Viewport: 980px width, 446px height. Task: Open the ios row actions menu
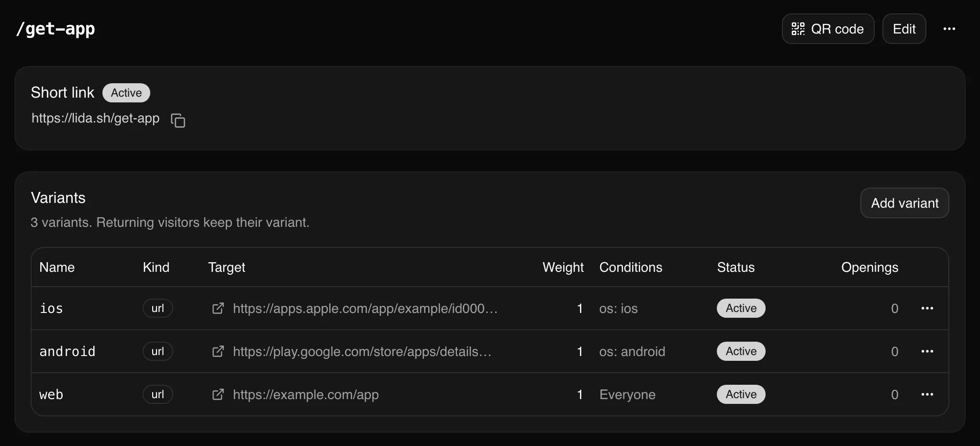(x=927, y=308)
